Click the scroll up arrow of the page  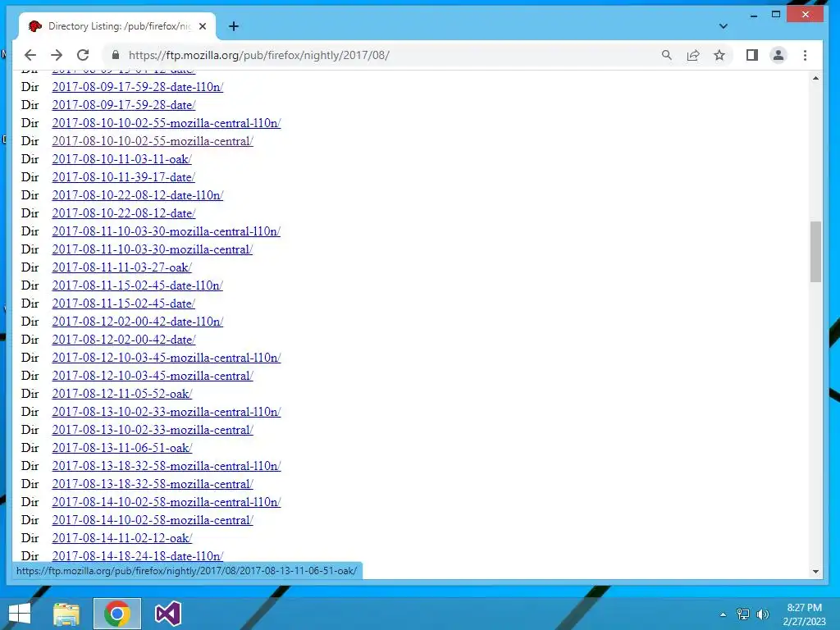pyautogui.click(x=815, y=78)
